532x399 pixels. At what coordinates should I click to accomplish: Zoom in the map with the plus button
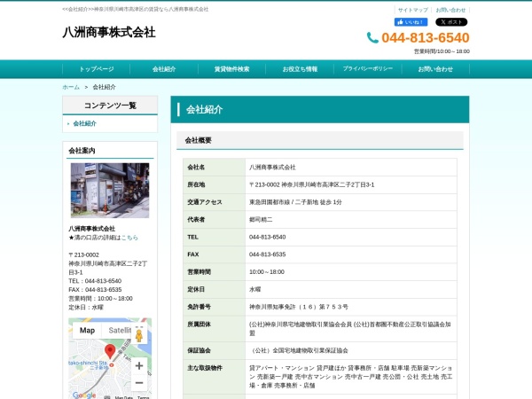(139, 365)
